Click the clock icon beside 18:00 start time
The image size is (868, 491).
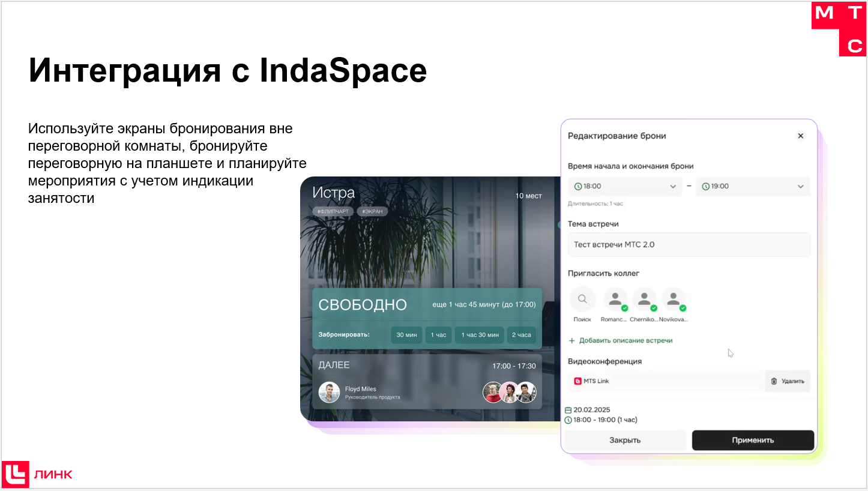(578, 186)
